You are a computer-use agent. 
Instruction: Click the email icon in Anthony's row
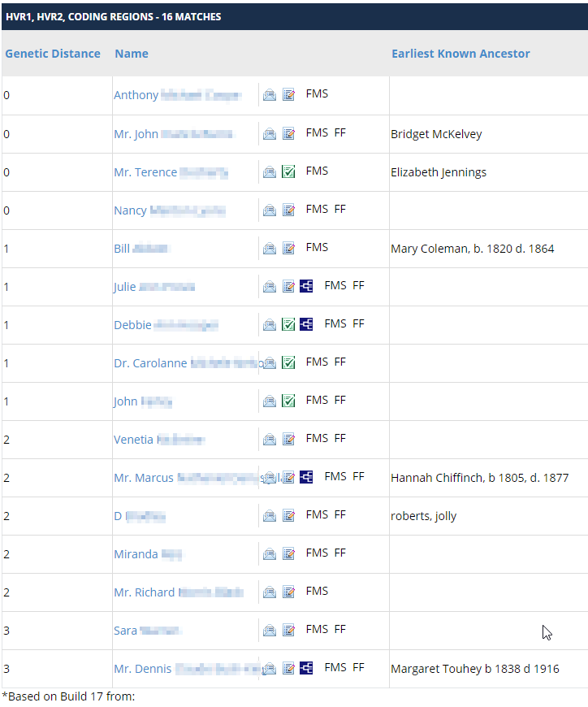pyautogui.click(x=270, y=96)
